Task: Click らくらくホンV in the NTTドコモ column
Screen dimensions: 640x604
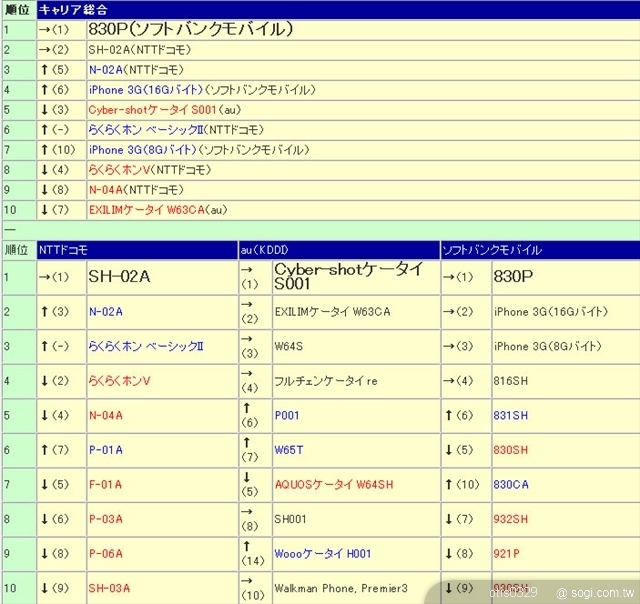Action: tap(120, 381)
